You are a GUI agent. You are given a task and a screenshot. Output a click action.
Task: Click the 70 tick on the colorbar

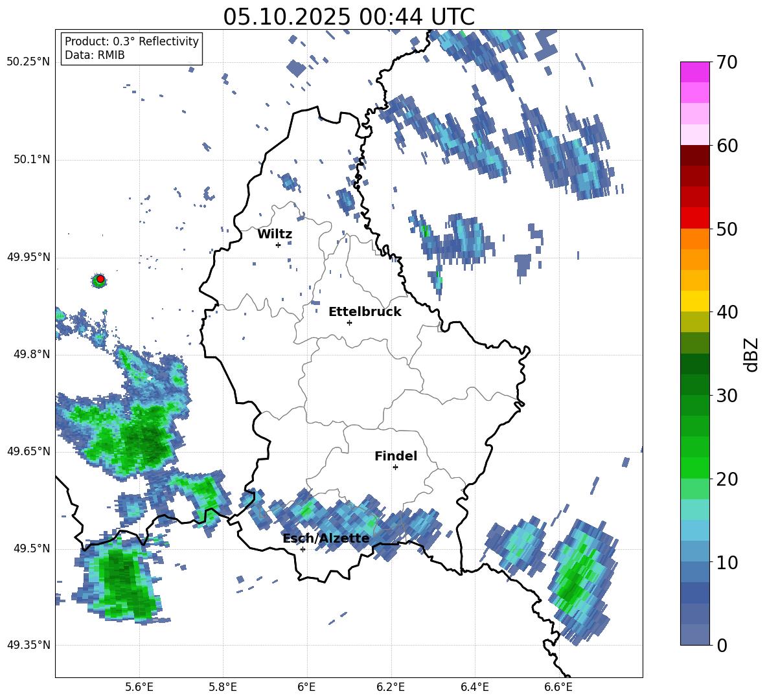point(727,62)
